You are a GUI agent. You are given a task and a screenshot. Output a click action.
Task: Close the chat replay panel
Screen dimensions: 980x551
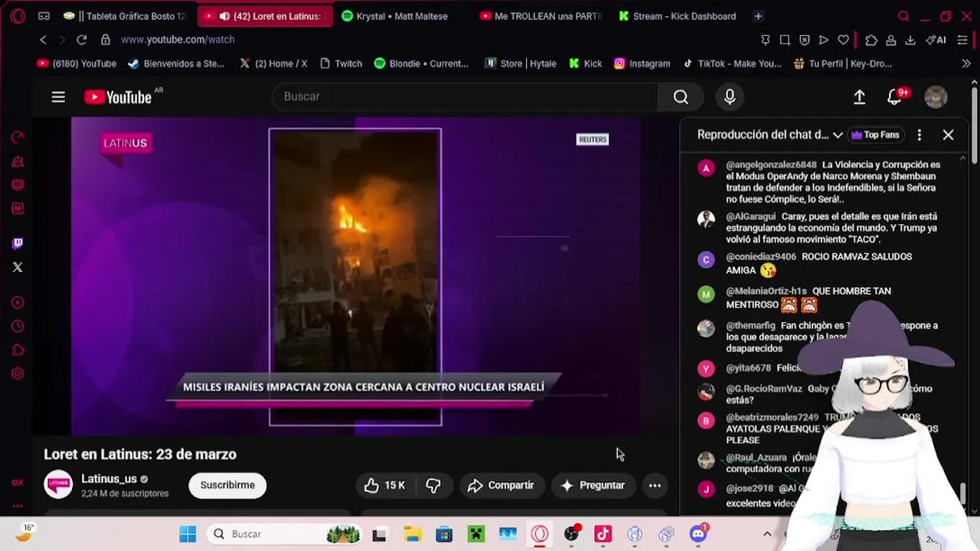pos(948,135)
